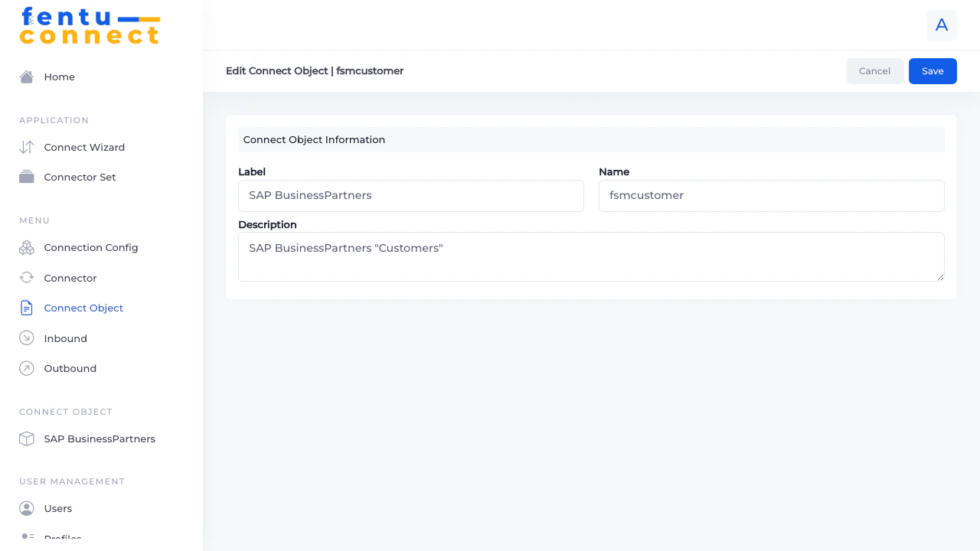This screenshot has width=980, height=551.
Task: Open the Home menu item
Action: click(59, 77)
